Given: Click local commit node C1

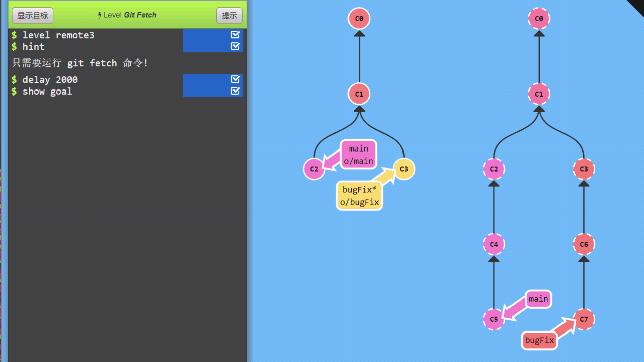Looking at the screenshot, I should [x=359, y=94].
